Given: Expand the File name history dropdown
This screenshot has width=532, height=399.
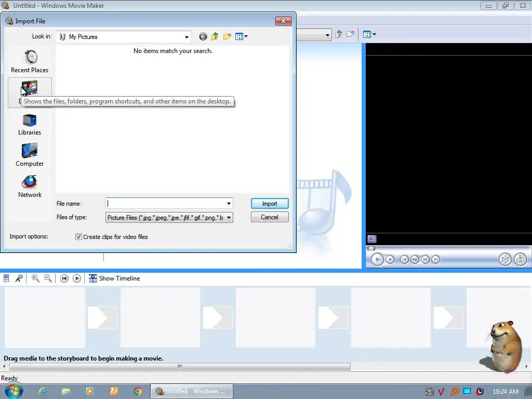Looking at the screenshot, I should pos(229,204).
